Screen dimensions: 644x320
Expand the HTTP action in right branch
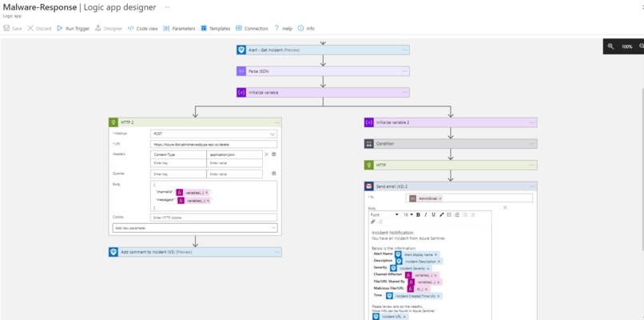451,165
